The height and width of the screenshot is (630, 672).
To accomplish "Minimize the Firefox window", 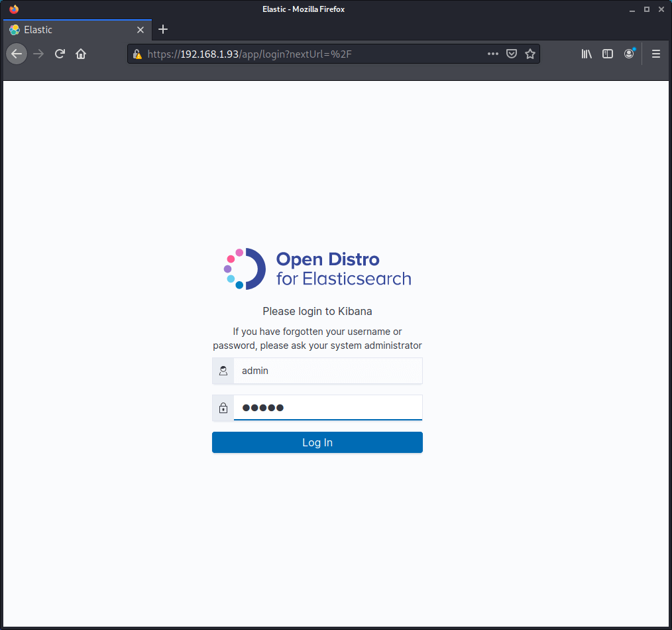I will (632, 9).
